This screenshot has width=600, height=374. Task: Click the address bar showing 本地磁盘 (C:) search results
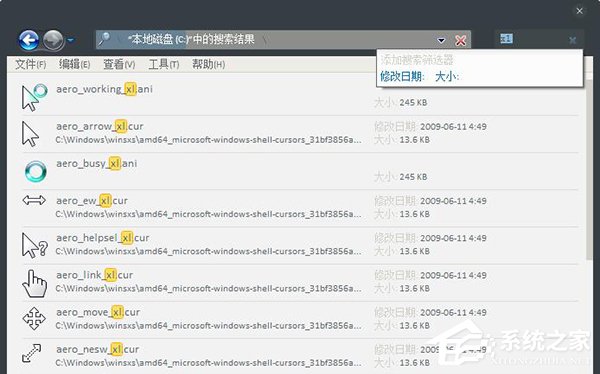tap(283, 39)
